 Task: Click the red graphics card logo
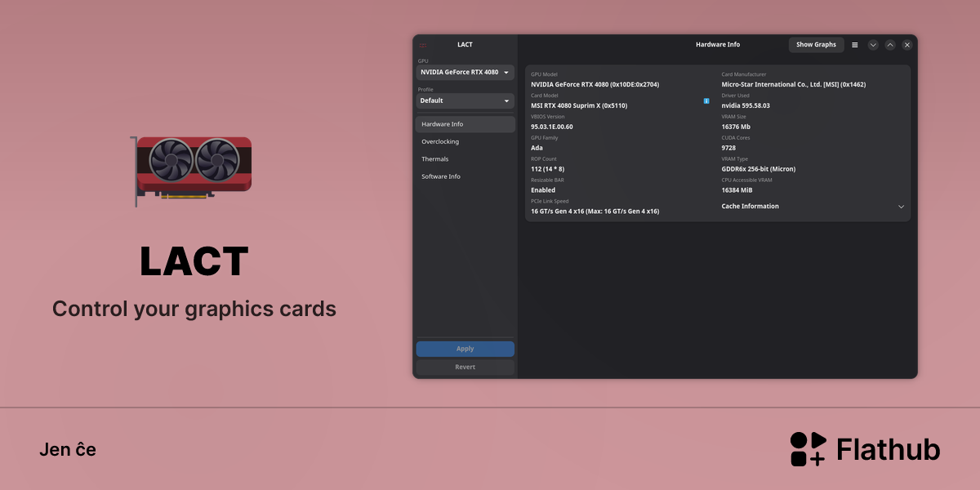[x=191, y=170]
